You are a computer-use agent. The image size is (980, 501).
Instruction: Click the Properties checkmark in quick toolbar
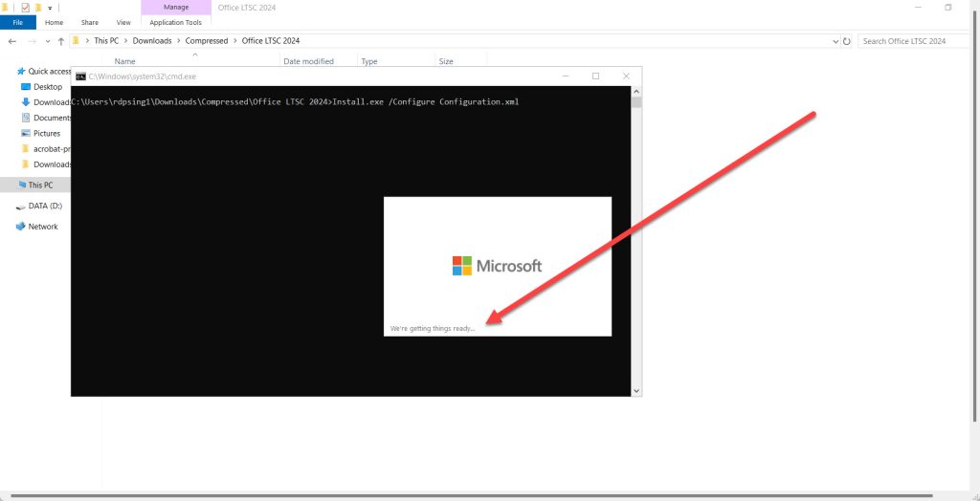pyautogui.click(x=25, y=7)
